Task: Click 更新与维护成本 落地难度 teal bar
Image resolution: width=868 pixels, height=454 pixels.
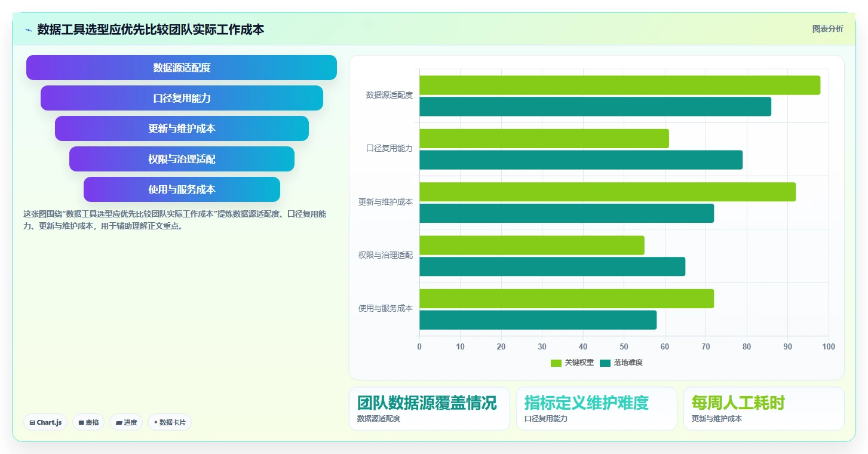Action: (x=566, y=213)
